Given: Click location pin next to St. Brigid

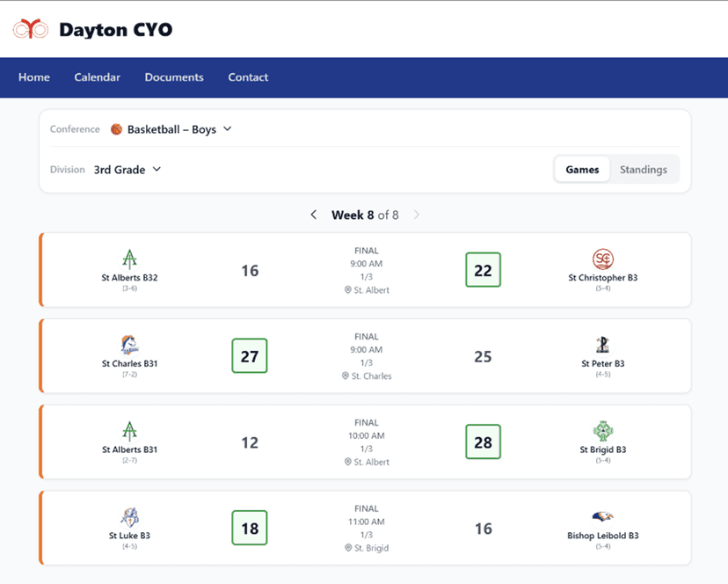Looking at the screenshot, I should [348, 548].
